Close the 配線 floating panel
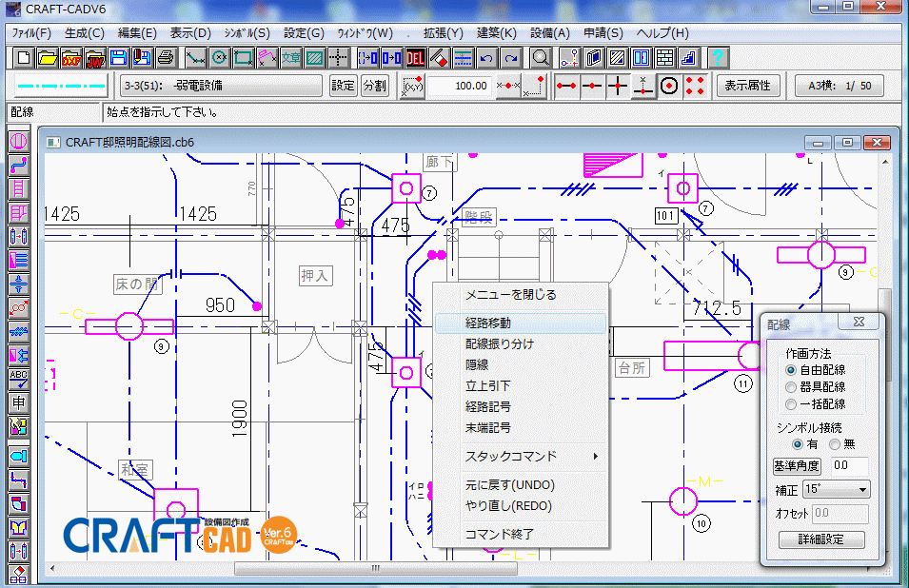 pyautogui.click(x=860, y=323)
